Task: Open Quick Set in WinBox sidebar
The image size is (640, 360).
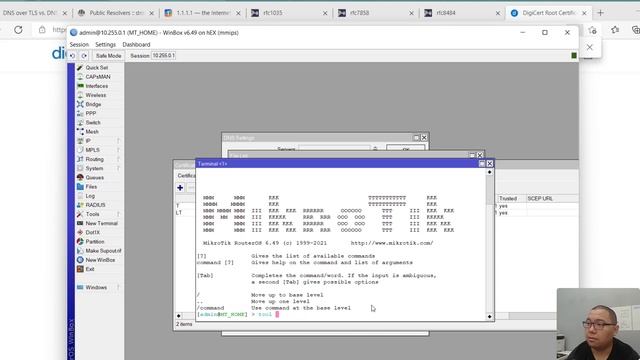Action: click(x=96, y=68)
